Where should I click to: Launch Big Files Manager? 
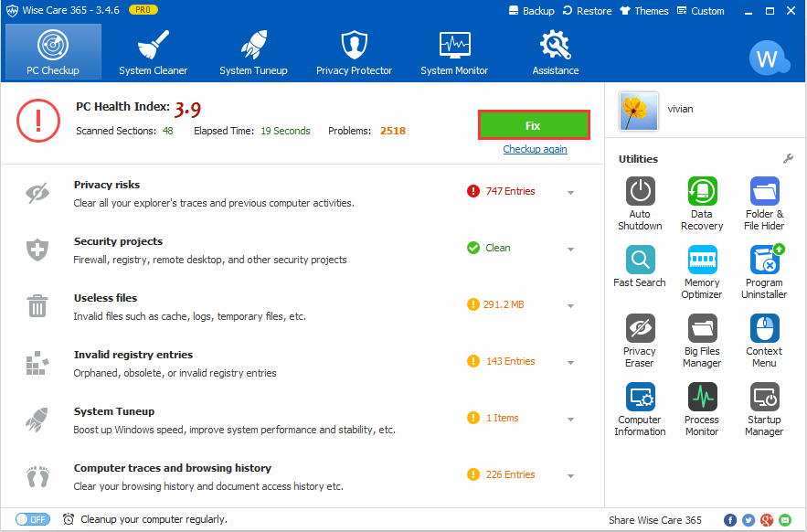coord(702,340)
